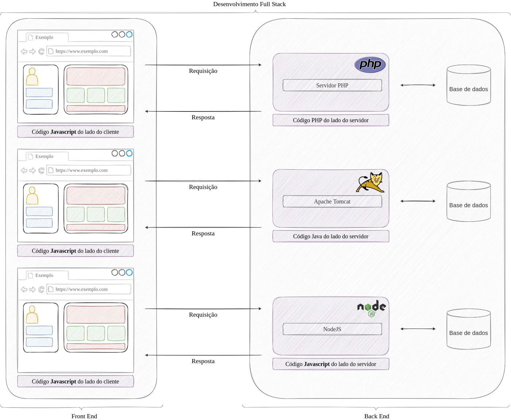Screen dimensions: 511x420
Task: Click the 'Back End' label
Action: [377, 416]
